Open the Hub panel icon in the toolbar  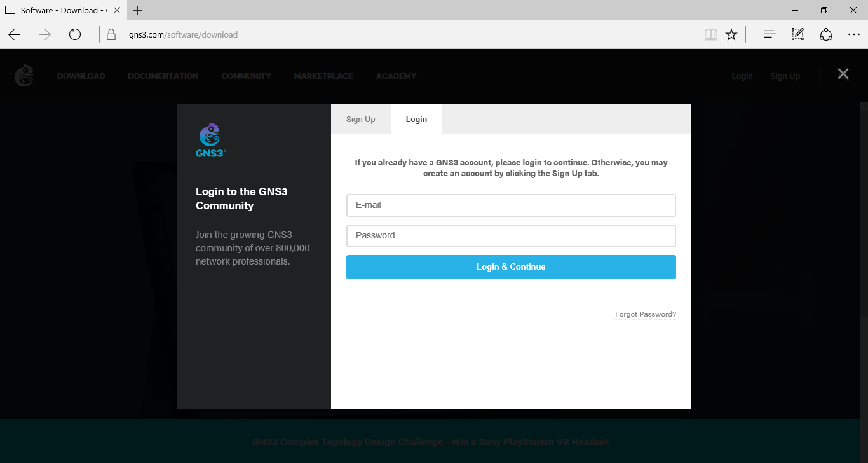770,34
